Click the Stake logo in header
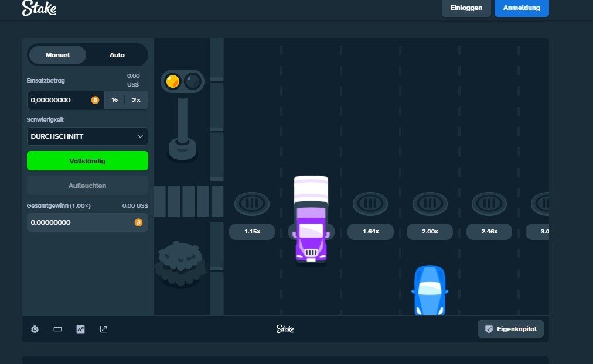Viewport: 593px width, 364px height. pyautogui.click(x=39, y=8)
